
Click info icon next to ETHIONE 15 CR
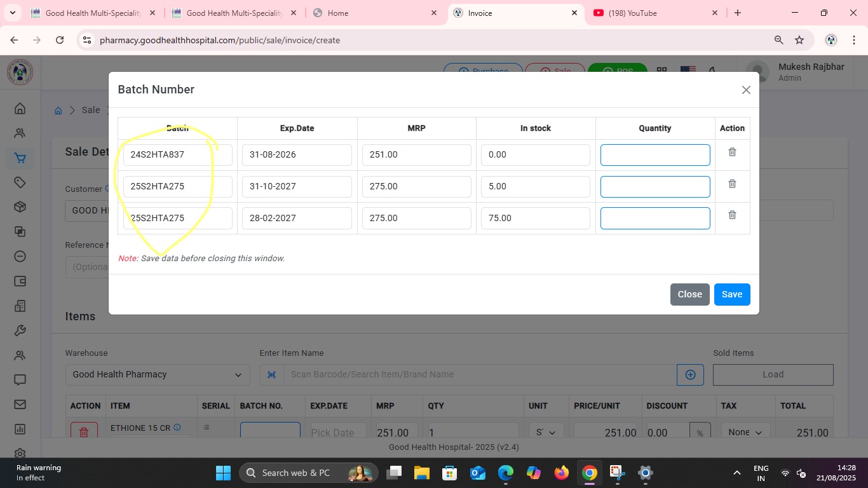coord(177,428)
